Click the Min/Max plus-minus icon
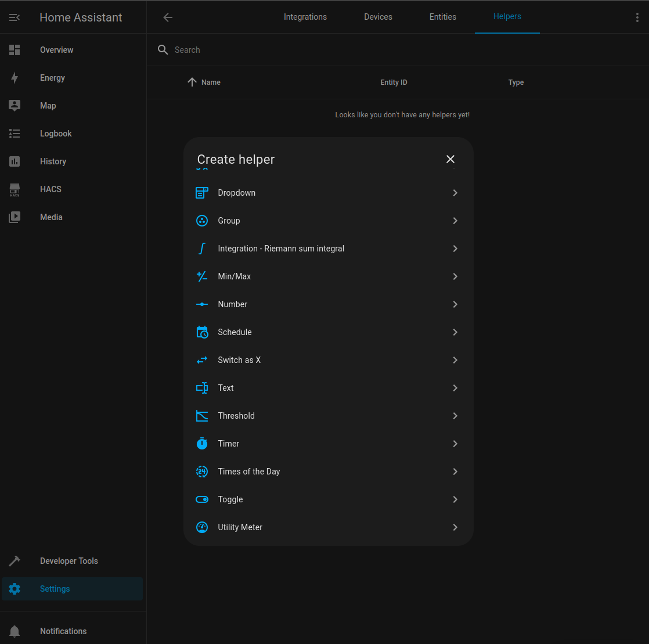 coord(201,276)
